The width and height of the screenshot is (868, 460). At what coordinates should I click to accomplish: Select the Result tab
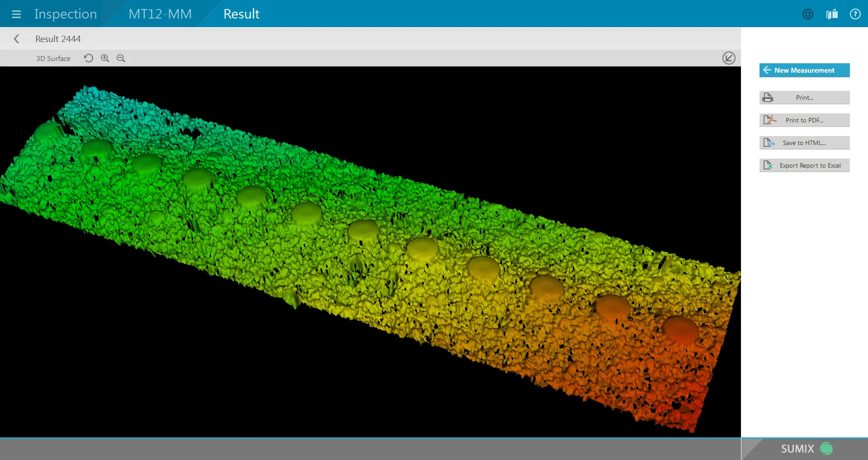point(241,14)
